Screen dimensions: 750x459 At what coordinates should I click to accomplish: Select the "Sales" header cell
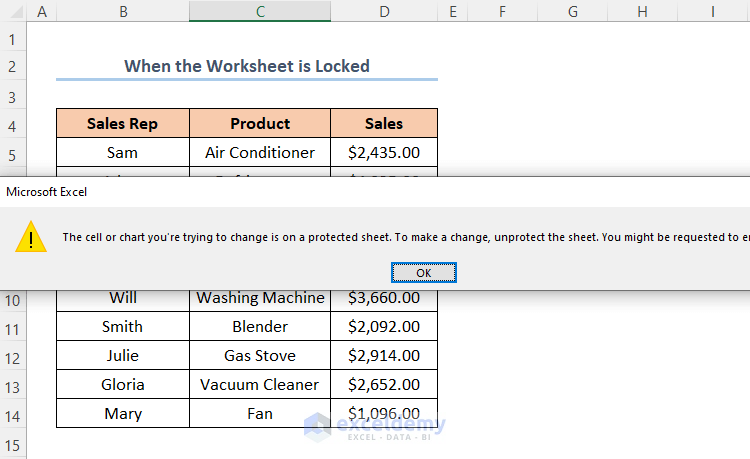(384, 124)
